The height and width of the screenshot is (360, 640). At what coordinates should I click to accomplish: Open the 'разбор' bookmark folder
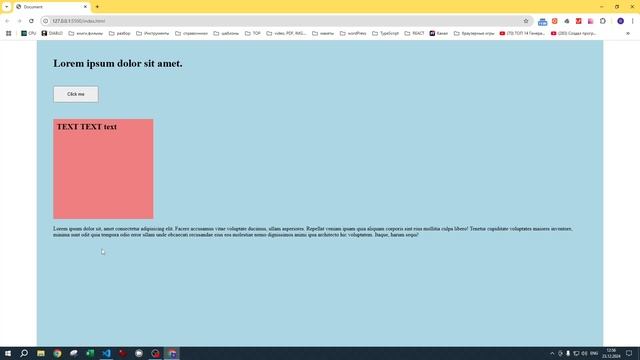coord(120,33)
